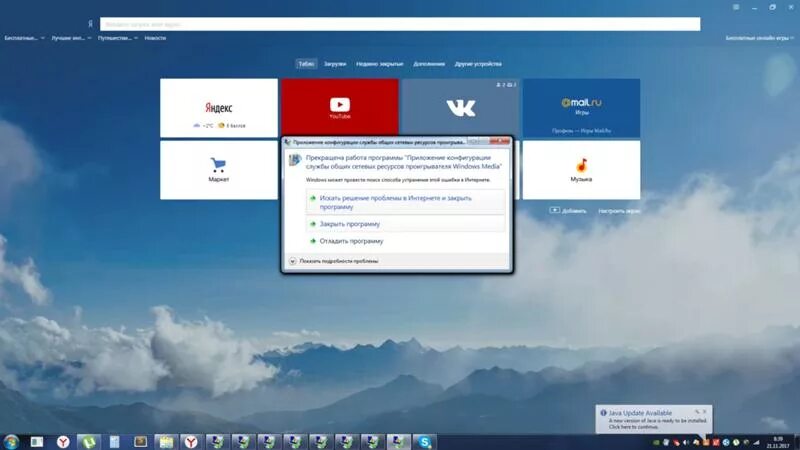Viewport: 800px width, 450px height.
Task: Click the orange Java tray icon
Action: 706,443
